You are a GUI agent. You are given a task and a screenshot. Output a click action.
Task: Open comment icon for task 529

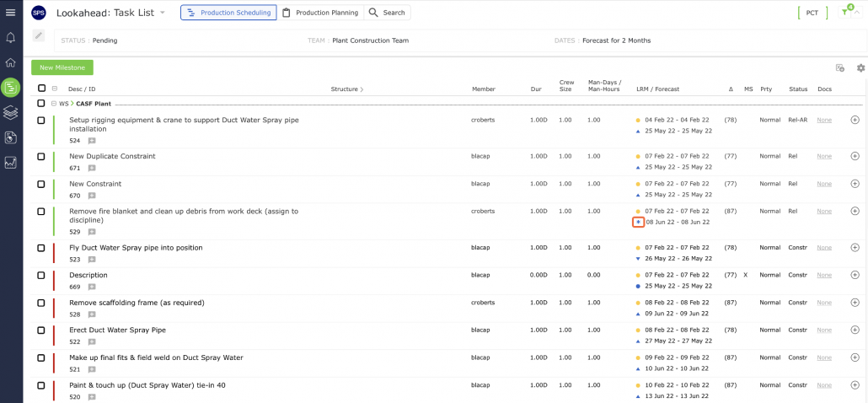point(92,233)
